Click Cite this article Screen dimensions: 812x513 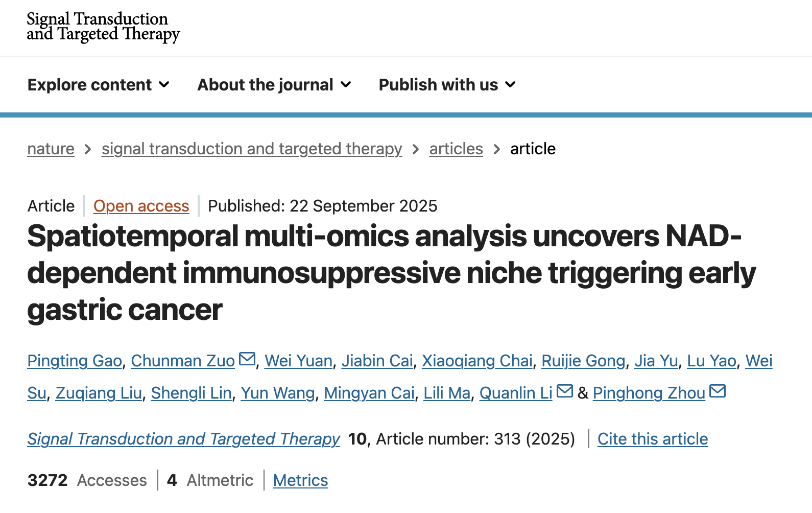tap(653, 439)
